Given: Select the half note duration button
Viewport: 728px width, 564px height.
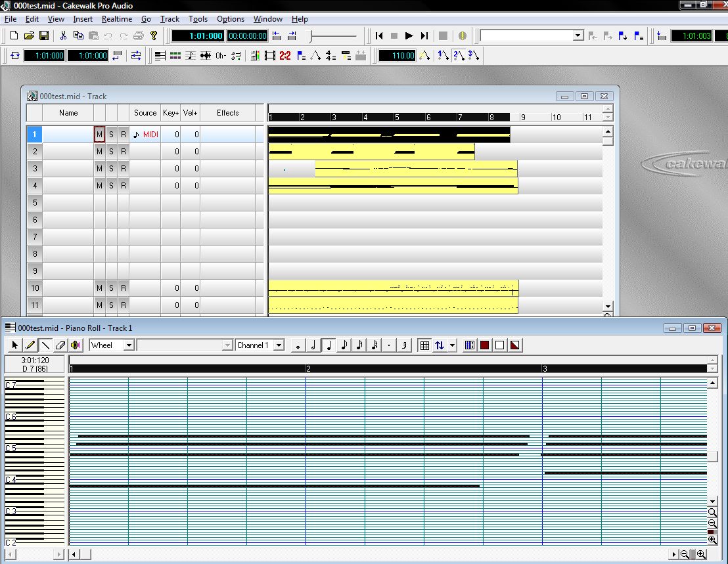Looking at the screenshot, I should coord(313,345).
